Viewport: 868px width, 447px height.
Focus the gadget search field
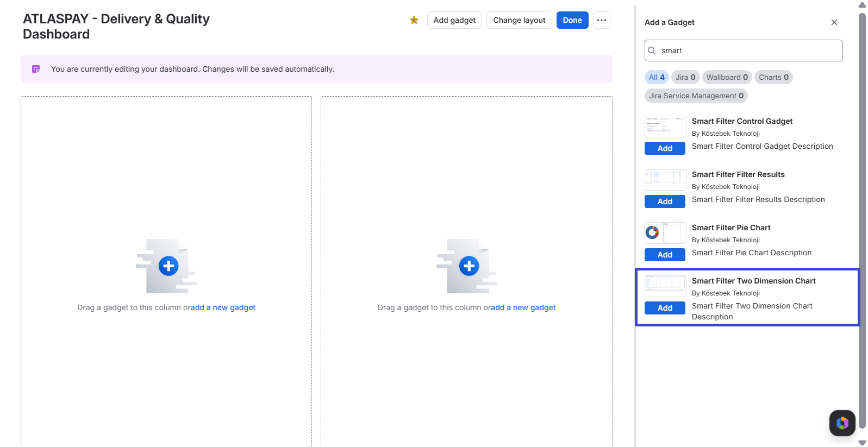pos(744,51)
